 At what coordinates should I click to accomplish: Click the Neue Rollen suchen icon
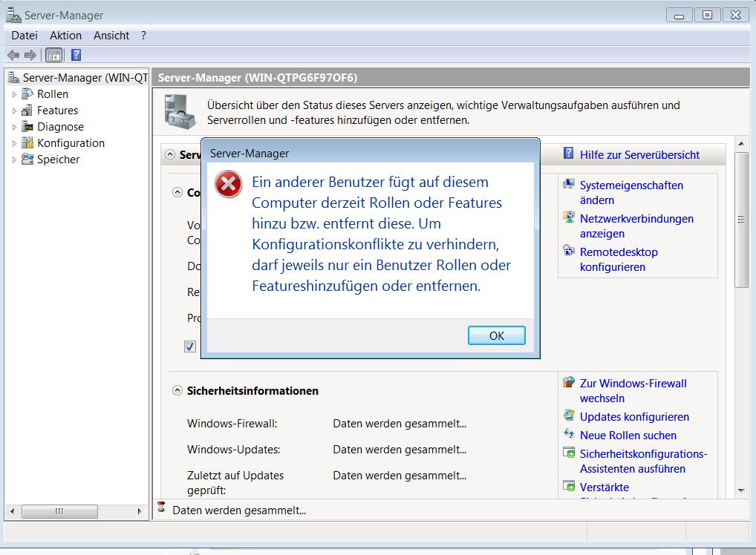569,433
